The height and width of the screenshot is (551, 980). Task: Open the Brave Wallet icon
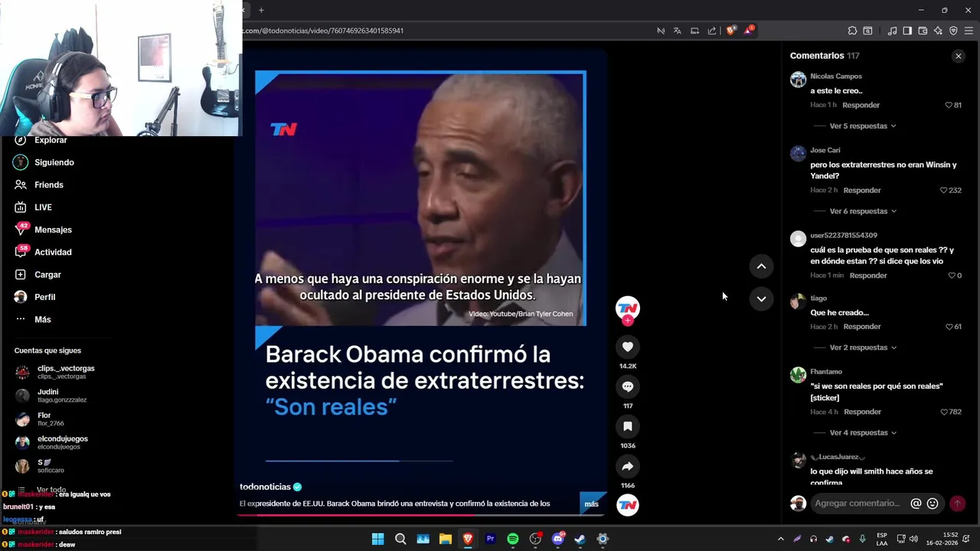(923, 31)
